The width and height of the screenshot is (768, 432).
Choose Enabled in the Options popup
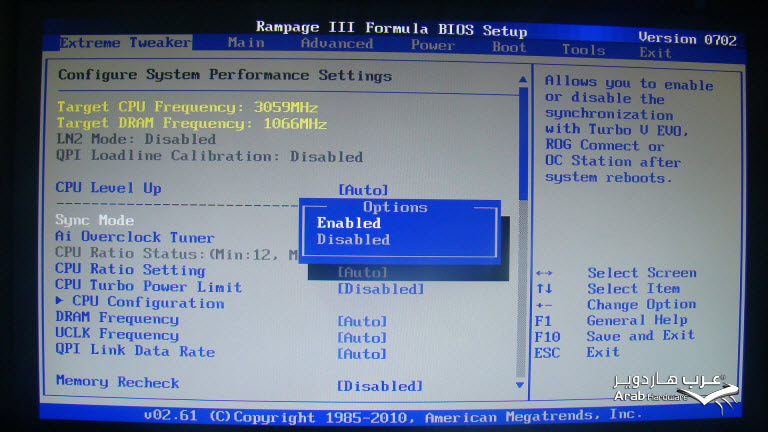point(349,223)
